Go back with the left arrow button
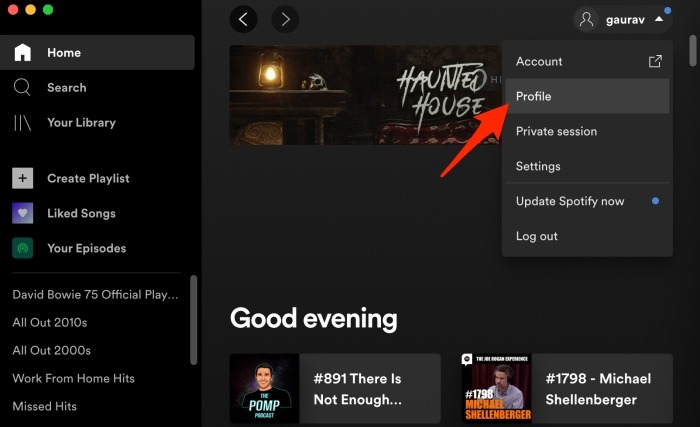This screenshot has height=427, width=700. click(243, 19)
